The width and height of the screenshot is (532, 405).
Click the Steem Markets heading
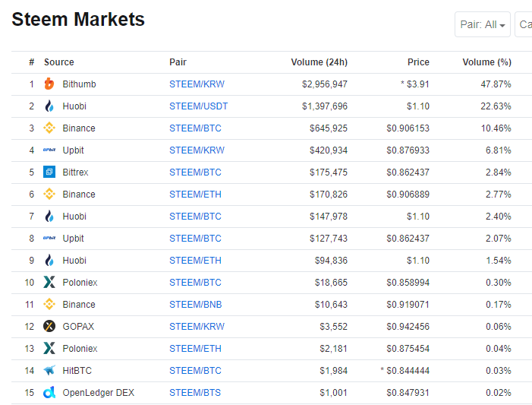pyautogui.click(x=78, y=19)
